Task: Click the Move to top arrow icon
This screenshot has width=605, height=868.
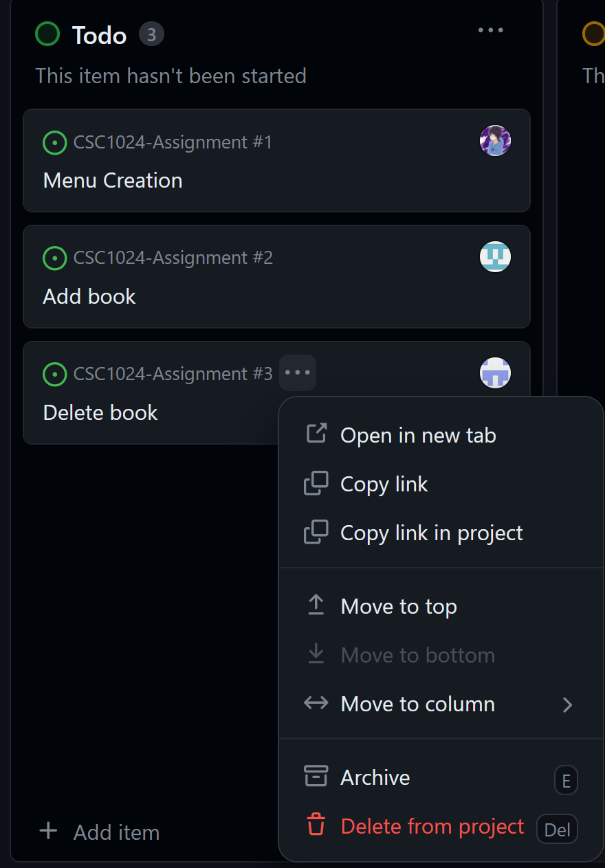Action: (x=316, y=605)
